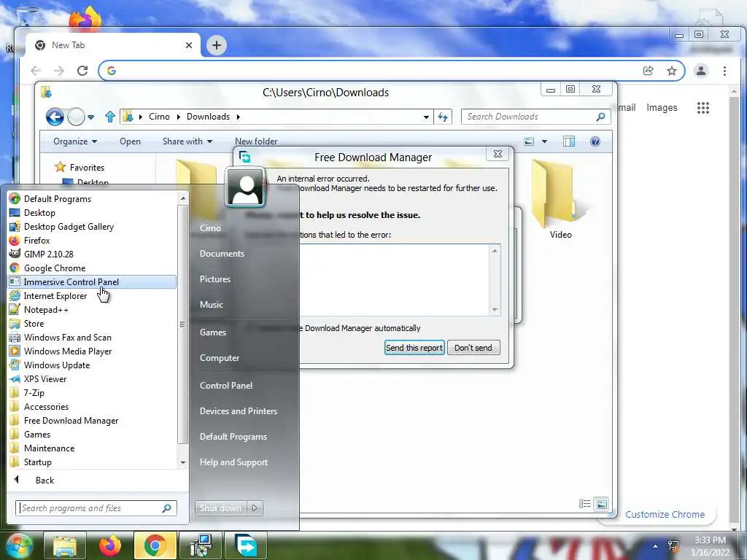Open the Chrome profile avatar
The image size is (747, 560).
tap(701, 71)
